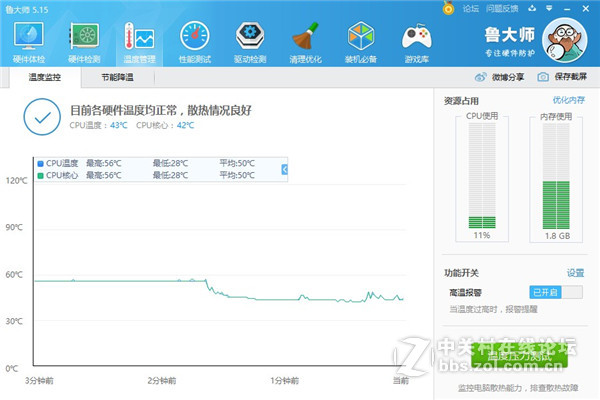Click the CPU温度 43℃ reading
The width and height of the screenshot is (600, 400).
pyautogui.click(x=98, y=125)
